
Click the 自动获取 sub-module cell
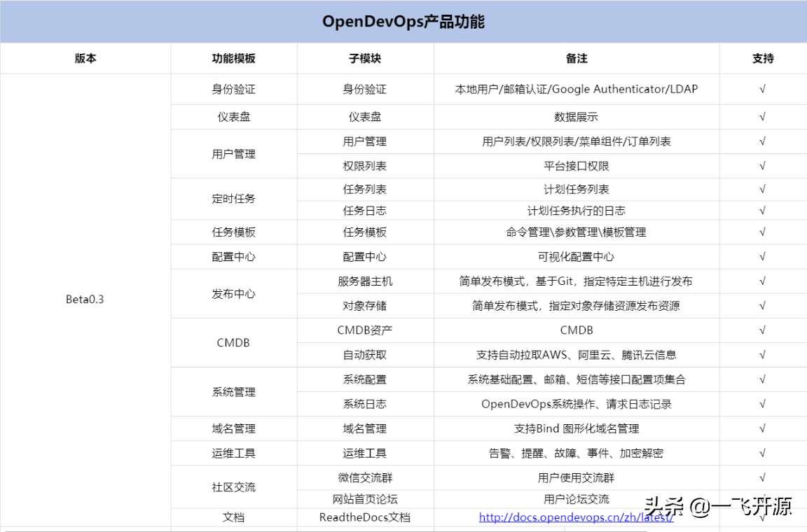(x=365, y=355)
